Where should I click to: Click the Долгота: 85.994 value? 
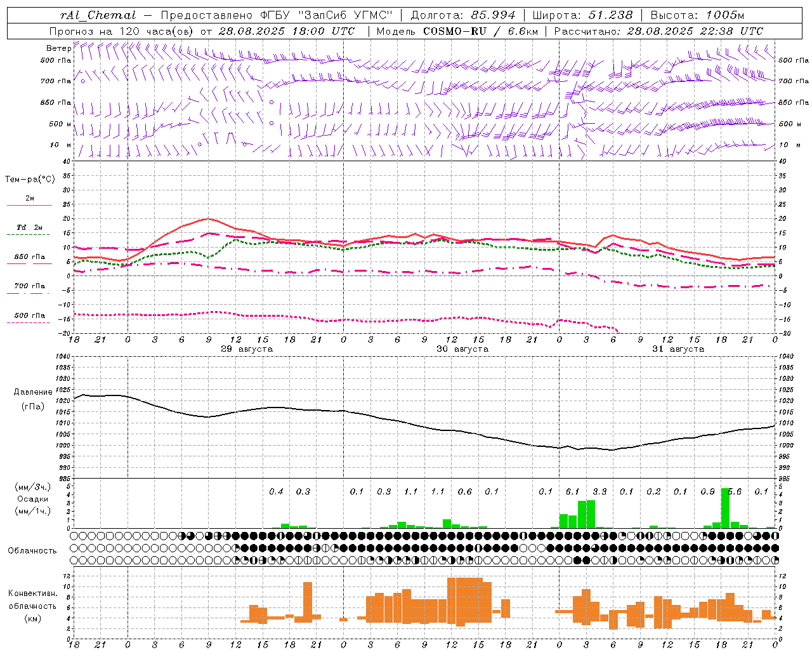tap(463, 15)
